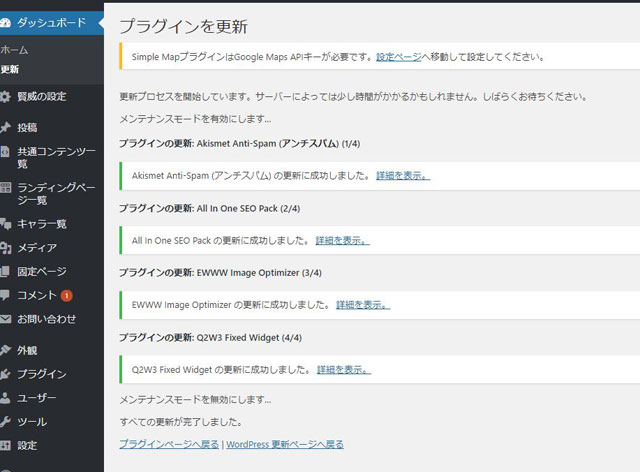Image resolution: width=640 pixels, height=472 pixels.
Task: Show details for EWWW Image Optimizer update
Action: tap(363, 305)
